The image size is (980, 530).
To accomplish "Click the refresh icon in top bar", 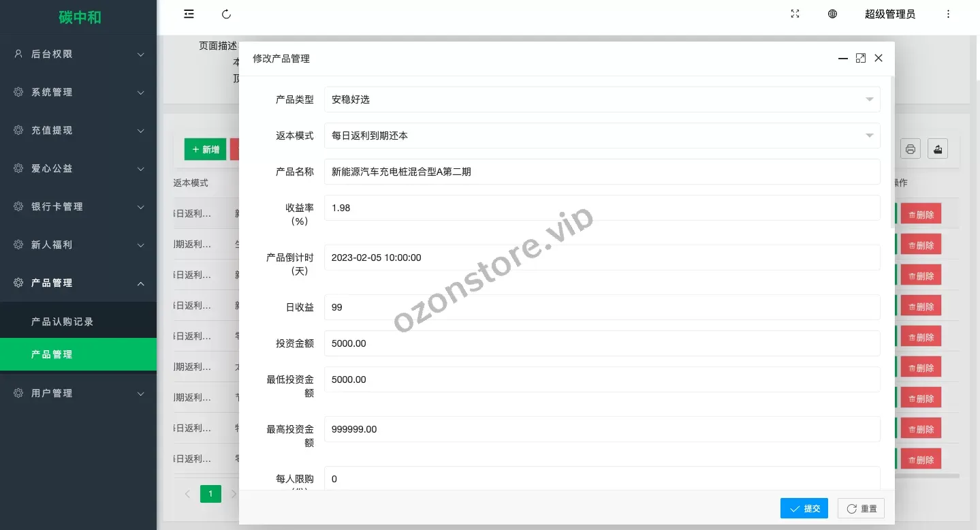I will (x=227, y=14).
